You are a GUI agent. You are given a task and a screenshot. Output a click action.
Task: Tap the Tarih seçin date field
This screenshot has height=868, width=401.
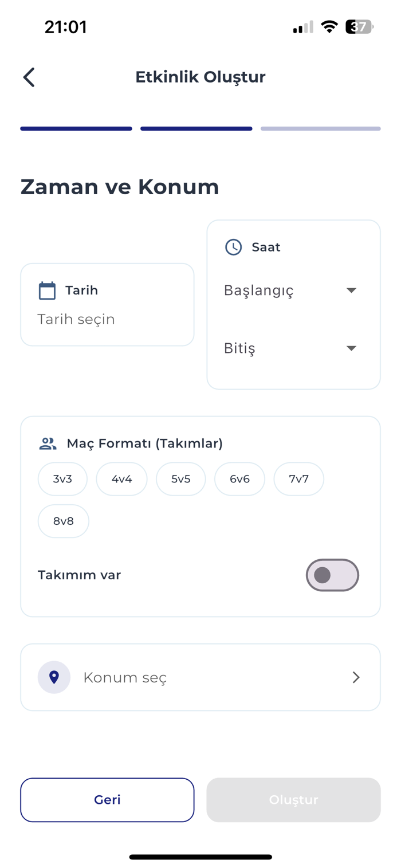point(76,319)
